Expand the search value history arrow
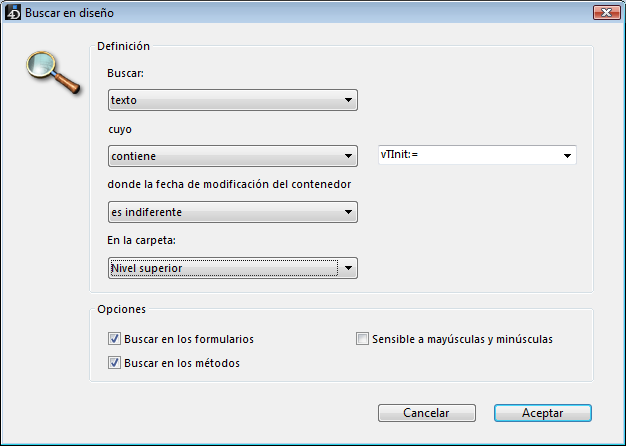Image resolution: width=626 pixels, height=446 pixels. (x=567, y=156)
